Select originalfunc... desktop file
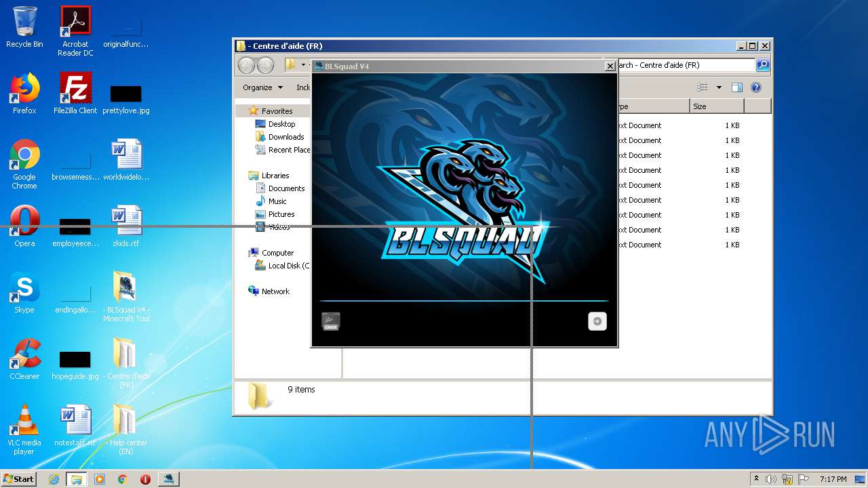868x488 pixels. (126, 31)
